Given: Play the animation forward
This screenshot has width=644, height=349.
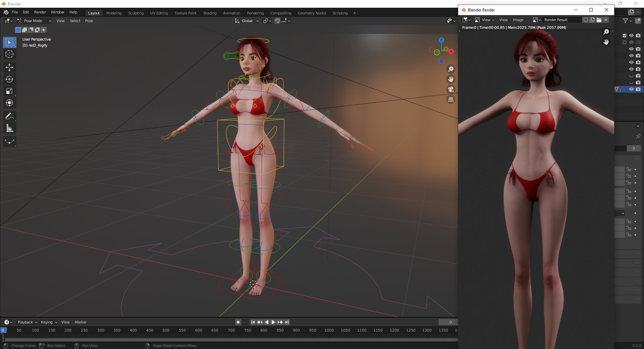Looking at the screenshot, I should coord(273,322).
